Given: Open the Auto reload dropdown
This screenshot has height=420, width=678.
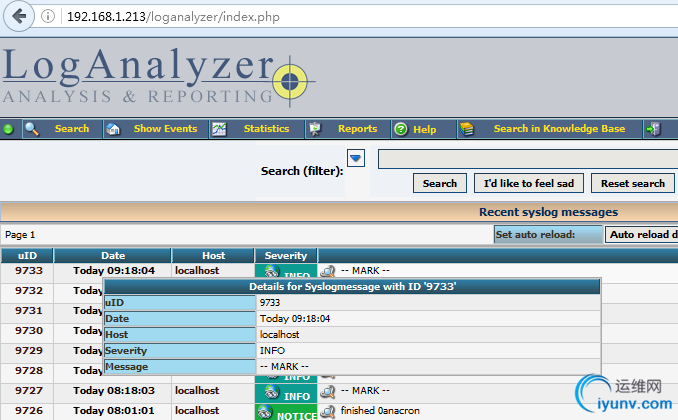Looking at the screenshot, I should pyautogui.click(x=641, y=234).
